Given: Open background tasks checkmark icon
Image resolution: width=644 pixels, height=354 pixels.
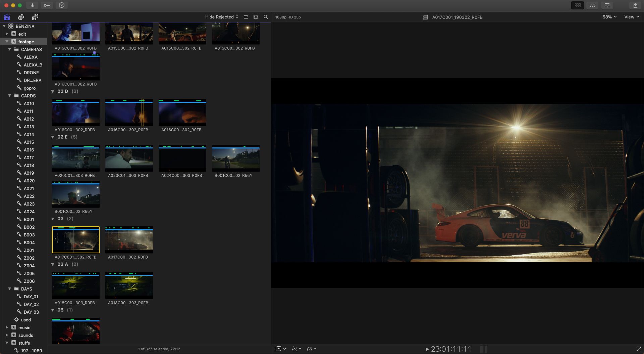Looking at the screenshot, I should [62, 5].
